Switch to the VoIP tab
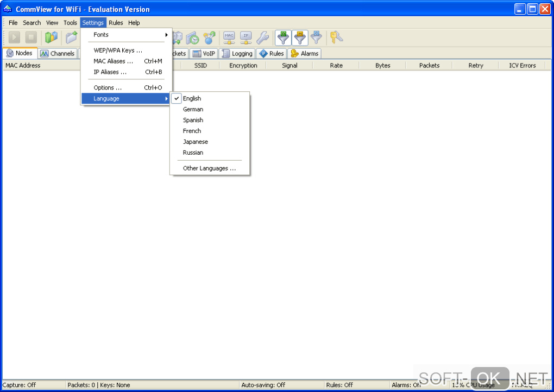Screen dimensions: 554x392 pyautogui.click(x=204, y=54)
